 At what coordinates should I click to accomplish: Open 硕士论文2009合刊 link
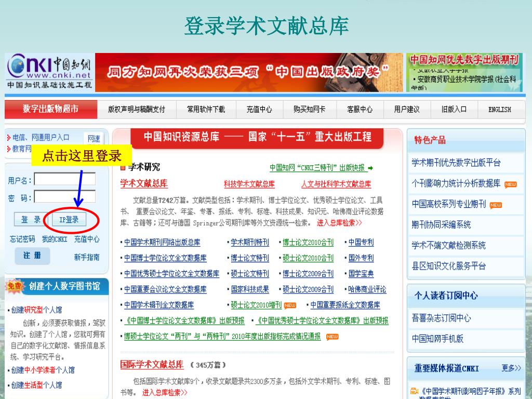308,289
